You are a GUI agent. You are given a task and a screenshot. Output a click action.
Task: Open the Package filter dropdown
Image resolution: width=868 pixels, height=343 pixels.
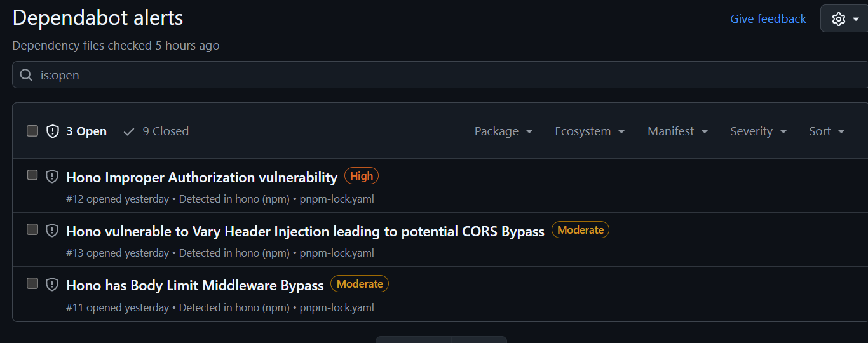click(503, 131)
